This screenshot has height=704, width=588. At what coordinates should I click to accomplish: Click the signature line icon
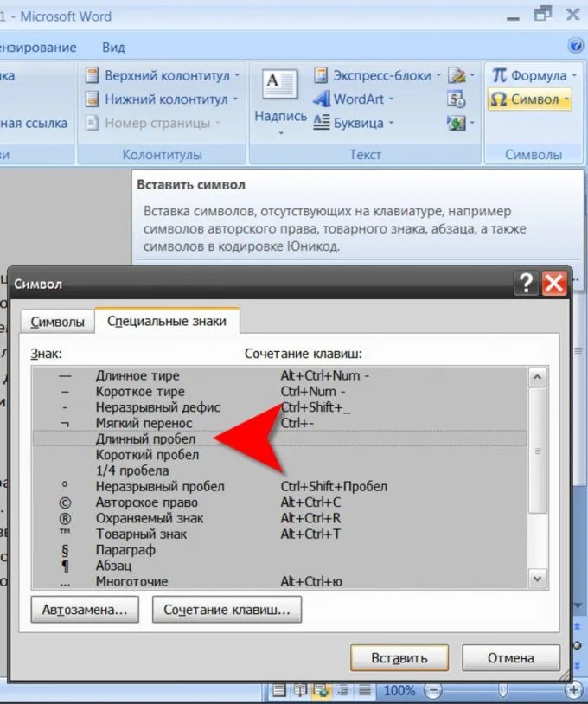pos(457,75)
